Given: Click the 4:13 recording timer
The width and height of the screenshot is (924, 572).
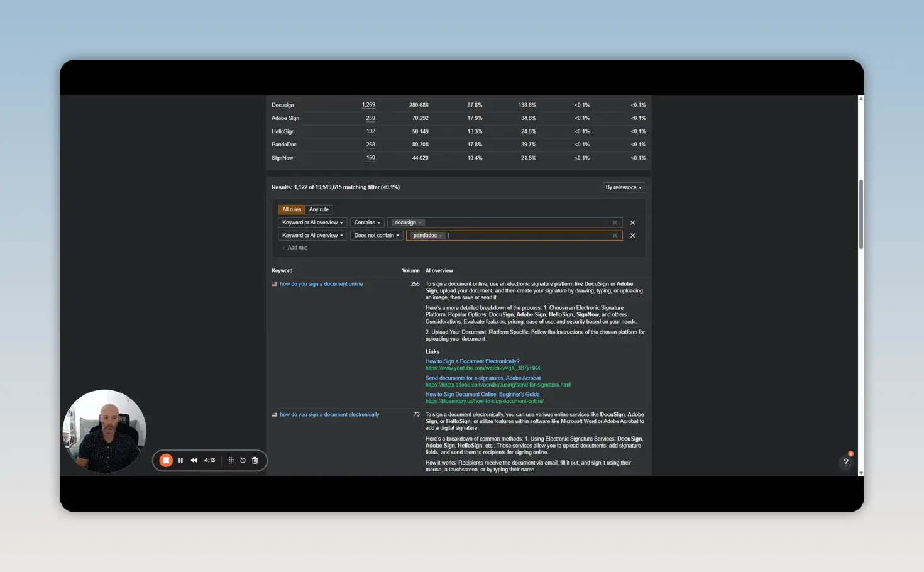Looking at the screenshot, I should pos(210,460).
